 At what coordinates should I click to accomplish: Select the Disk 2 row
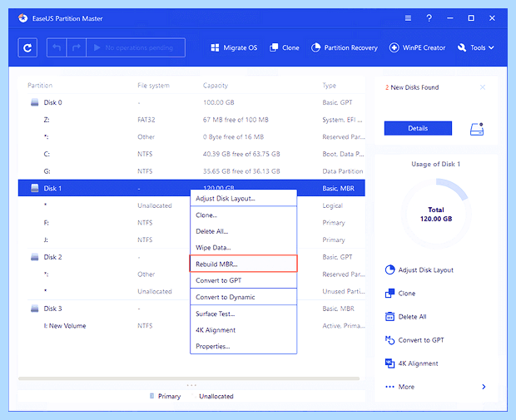pos(191,257)
